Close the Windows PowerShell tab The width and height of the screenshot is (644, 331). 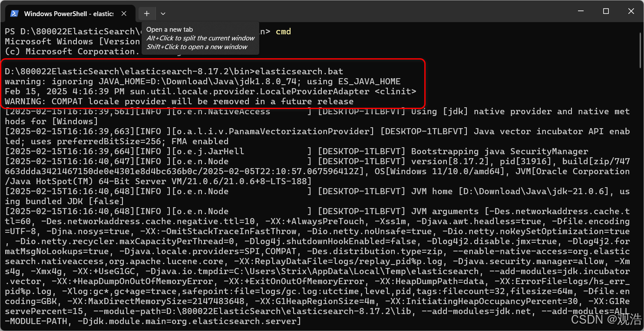click(x=124, y=13)
